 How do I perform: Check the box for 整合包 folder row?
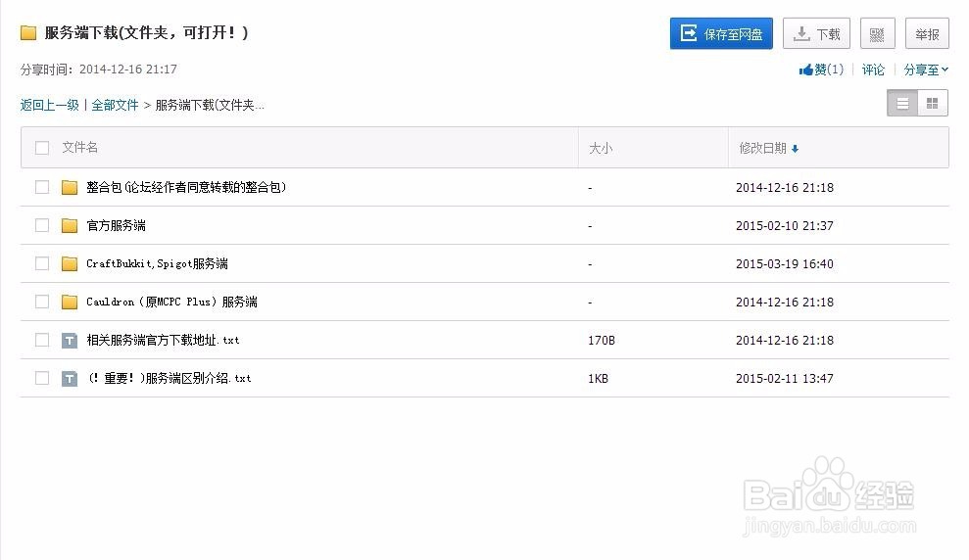42,187
